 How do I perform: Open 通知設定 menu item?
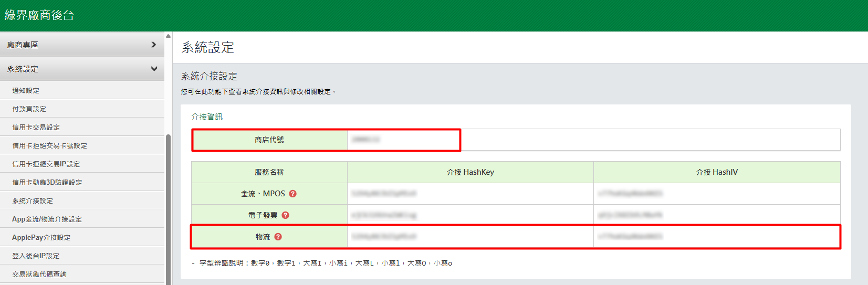26,91
